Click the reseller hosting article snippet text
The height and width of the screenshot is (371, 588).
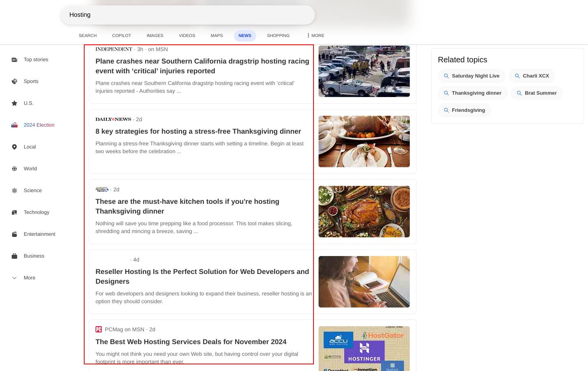pyautogui.click(x=204, y=297)
